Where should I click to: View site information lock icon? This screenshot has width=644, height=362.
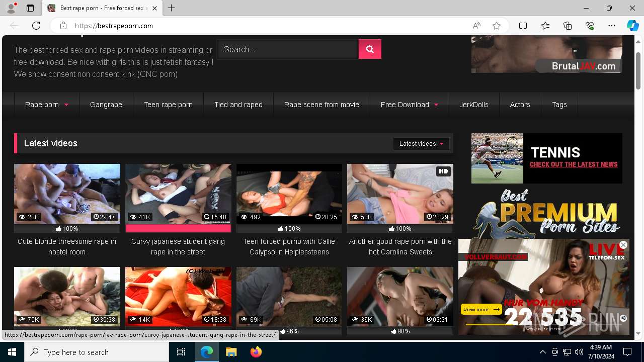pyautogui.click(x=63, y=26)
